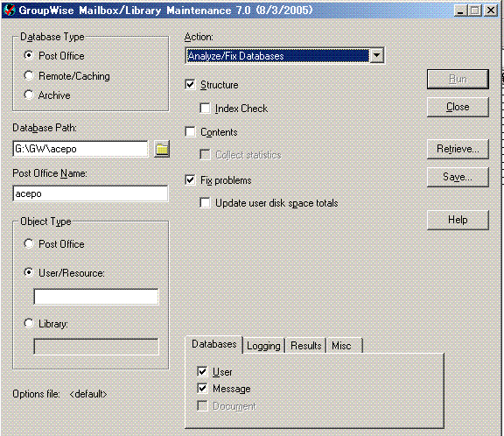Image resolution: width=504 pixels, height=436 pixels.
Task: Click the Database Path input field
Action: point(80,149)
